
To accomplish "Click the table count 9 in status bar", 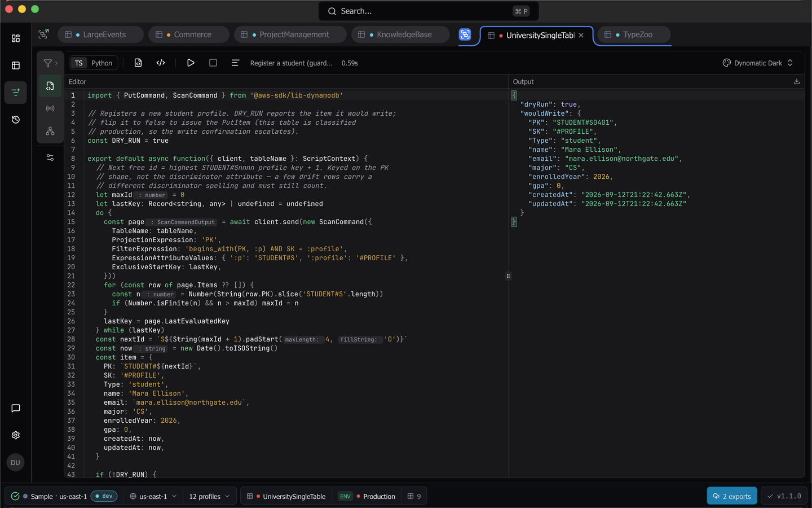I will (x=414, y=496).
